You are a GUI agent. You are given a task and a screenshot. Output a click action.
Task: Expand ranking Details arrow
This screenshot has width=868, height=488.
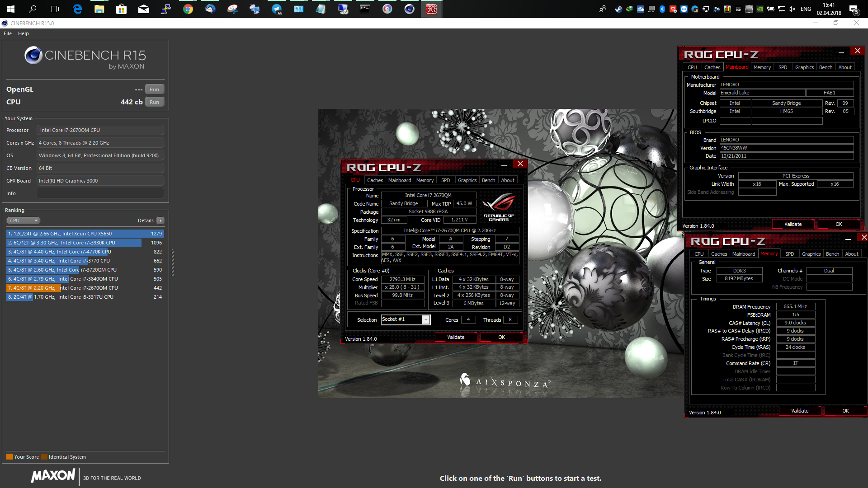coord(160,221)
